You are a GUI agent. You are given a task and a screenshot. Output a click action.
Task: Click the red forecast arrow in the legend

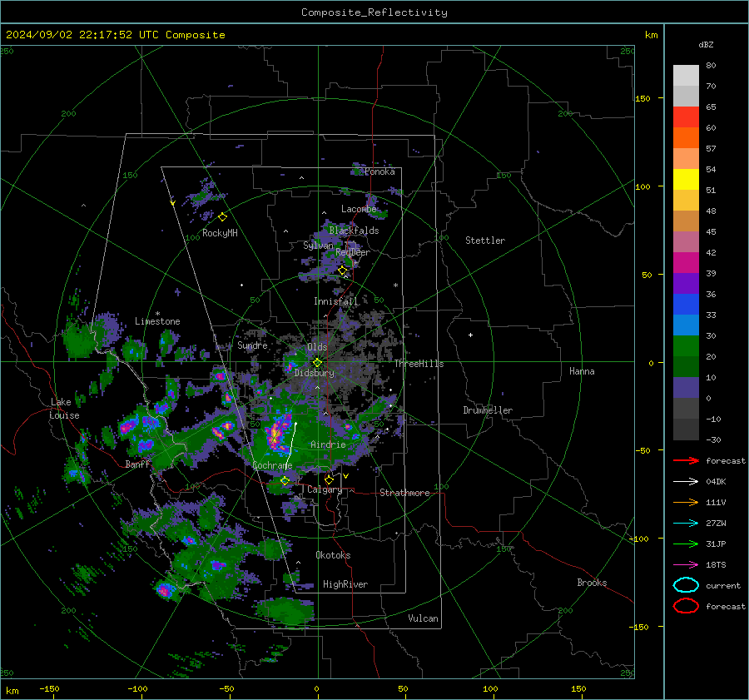click(x=686, y=460)
